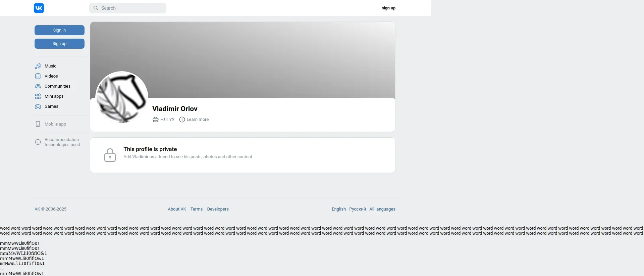Open the Music note icon

pos(38,66)
